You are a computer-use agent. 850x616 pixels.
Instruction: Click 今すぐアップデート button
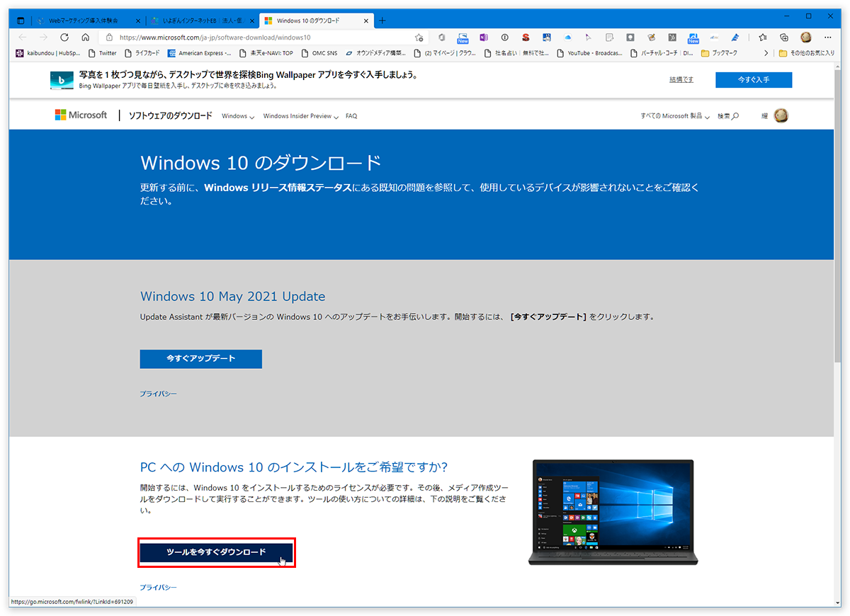[x=201, y=359]
